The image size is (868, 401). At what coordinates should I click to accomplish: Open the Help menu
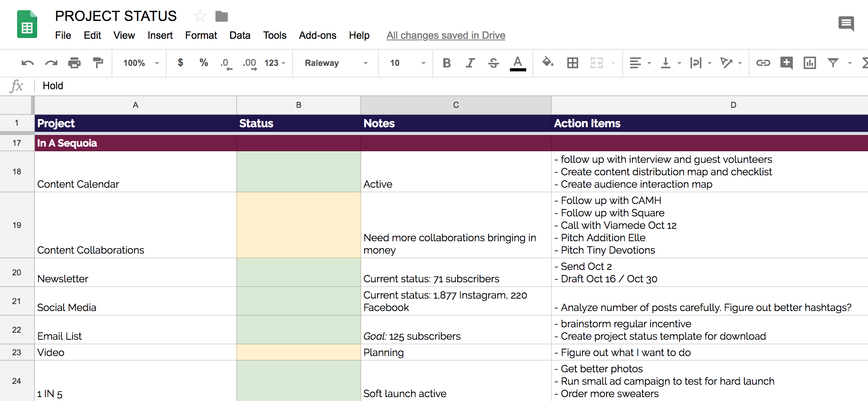tap(359, 35)
